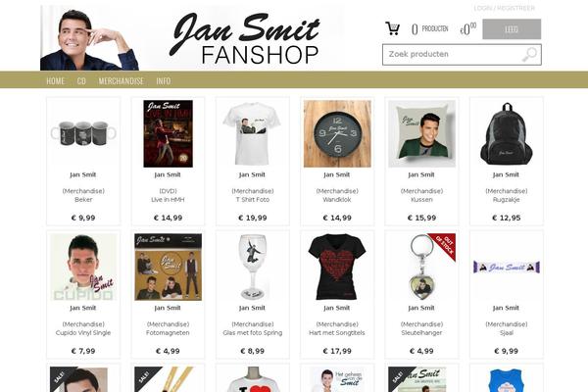Image resolution: width=588 pixels, height=392 pixels.
Task: Open the Kussen pillow product
Action: [421, 133]
